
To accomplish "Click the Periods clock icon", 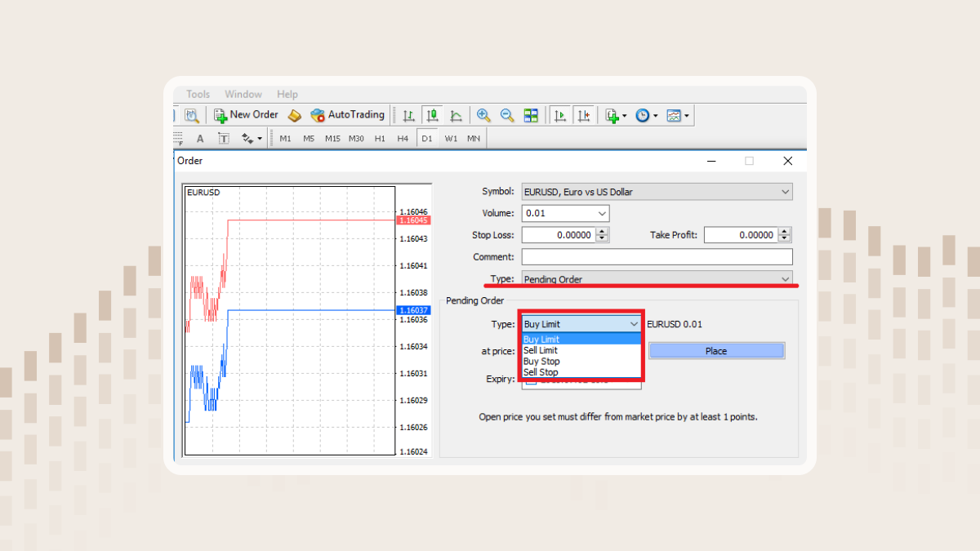I will [643, 115].
